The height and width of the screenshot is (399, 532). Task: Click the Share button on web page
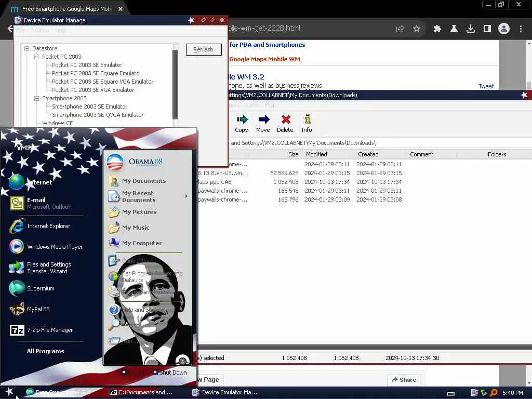pyautogui.click(x=404, y=380)
